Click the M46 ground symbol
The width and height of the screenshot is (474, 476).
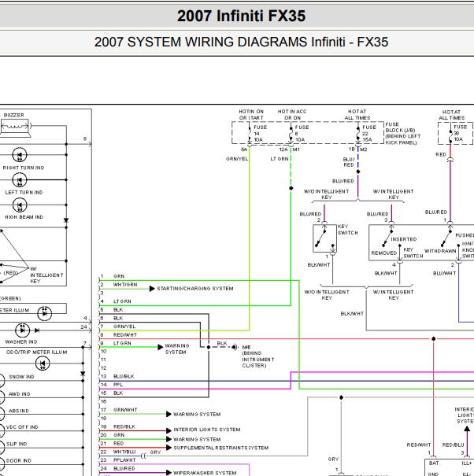[x=235, y=347]
